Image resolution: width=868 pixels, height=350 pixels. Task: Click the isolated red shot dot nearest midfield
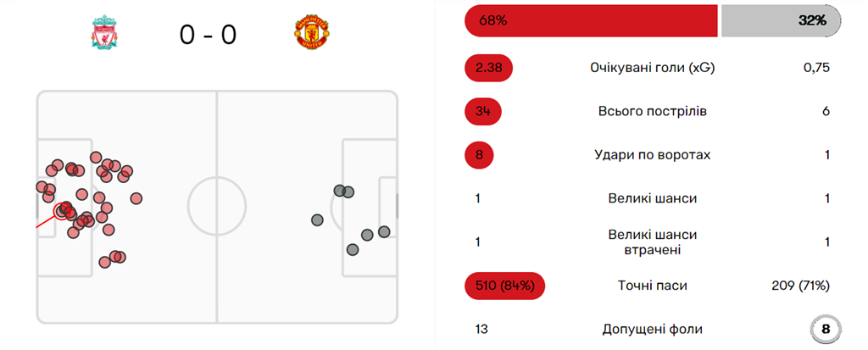coord(136,198)
